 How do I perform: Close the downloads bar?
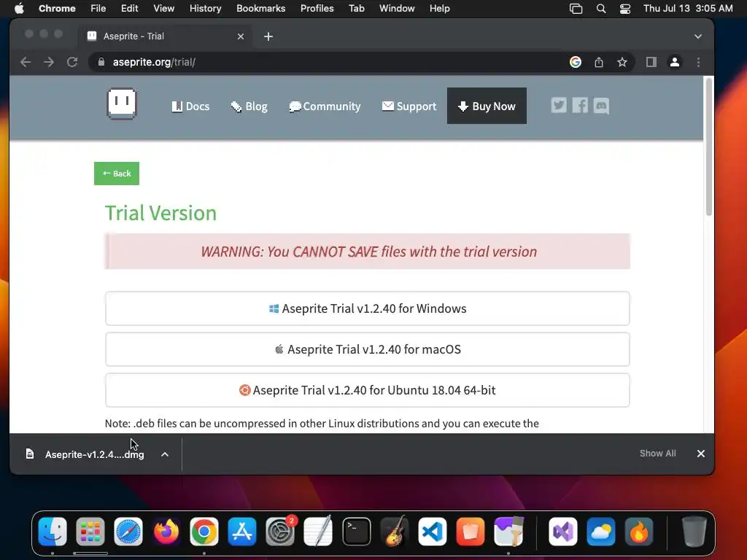click(701, 454)
